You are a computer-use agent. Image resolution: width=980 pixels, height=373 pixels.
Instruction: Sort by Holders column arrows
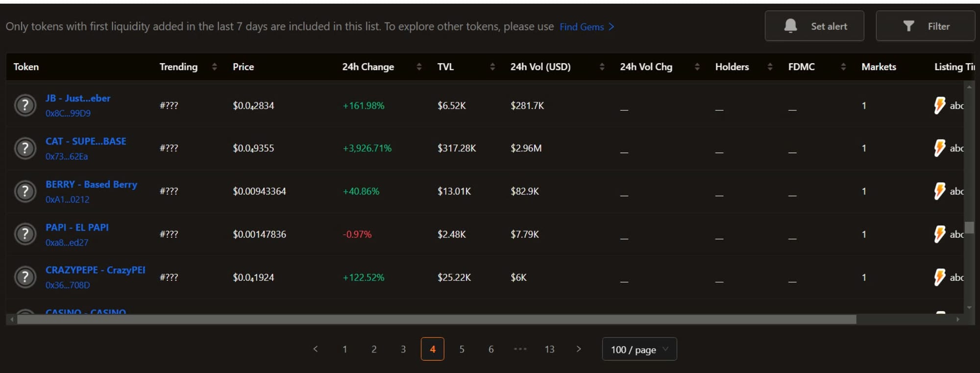[x=770, y=67]
